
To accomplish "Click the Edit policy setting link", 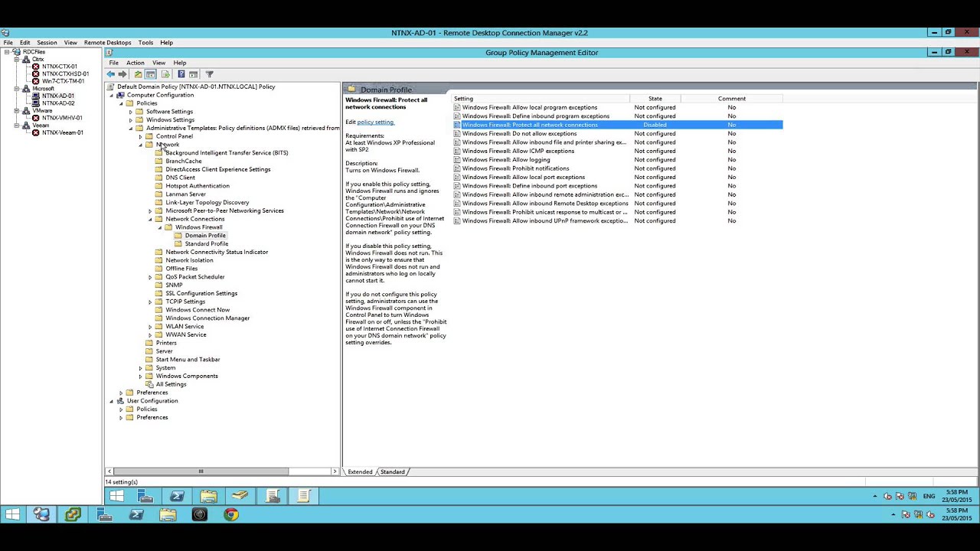I will [x=375, y=122].
